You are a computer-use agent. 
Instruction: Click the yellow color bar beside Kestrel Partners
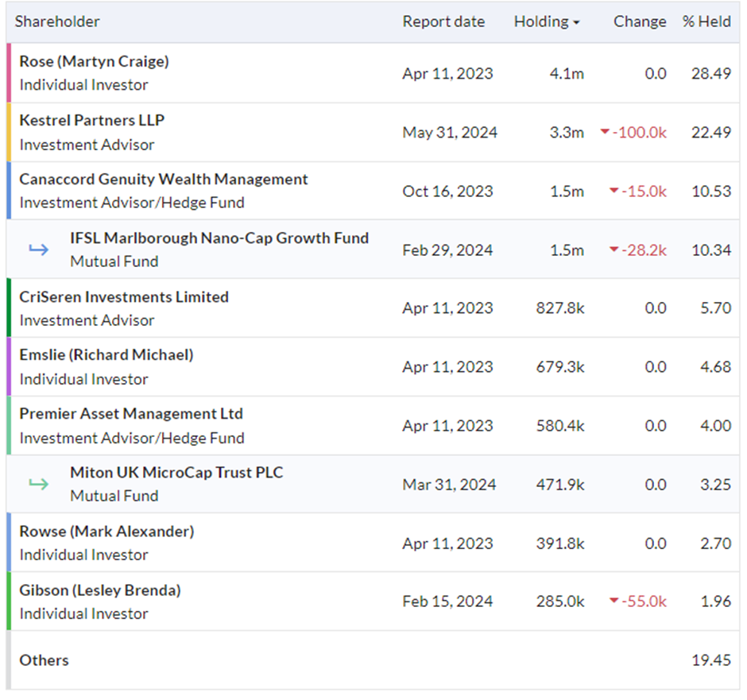(9, 132)
